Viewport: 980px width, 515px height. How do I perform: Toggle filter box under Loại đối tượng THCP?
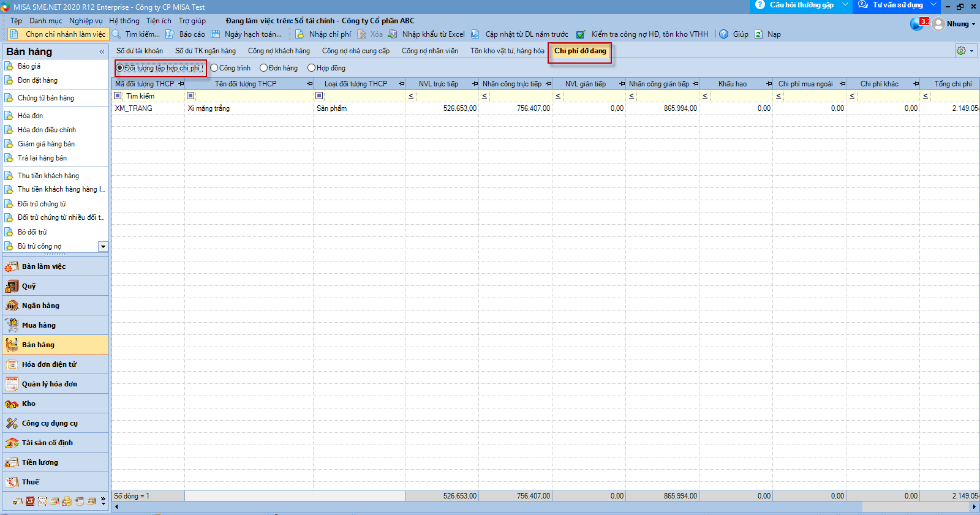pos(319,96)
